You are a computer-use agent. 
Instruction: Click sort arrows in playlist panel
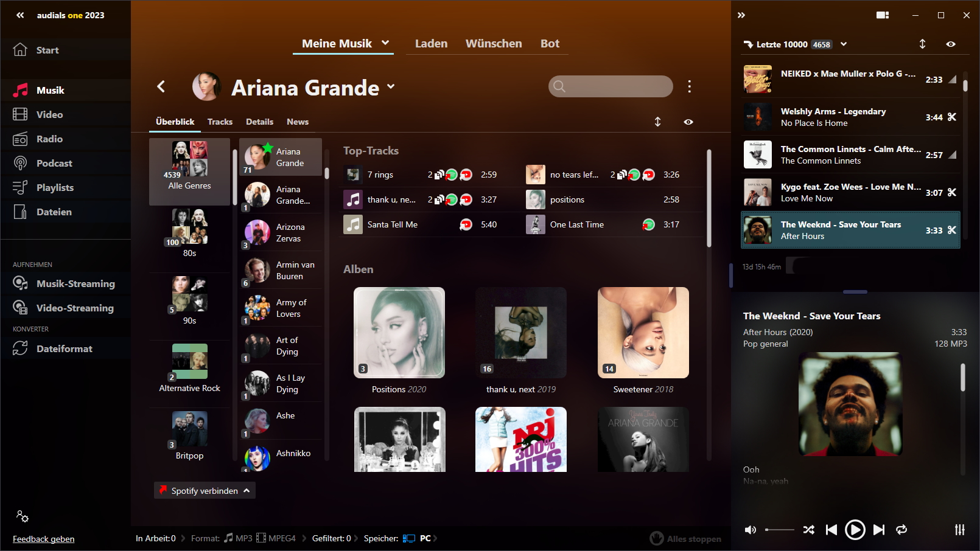[922, 44]
